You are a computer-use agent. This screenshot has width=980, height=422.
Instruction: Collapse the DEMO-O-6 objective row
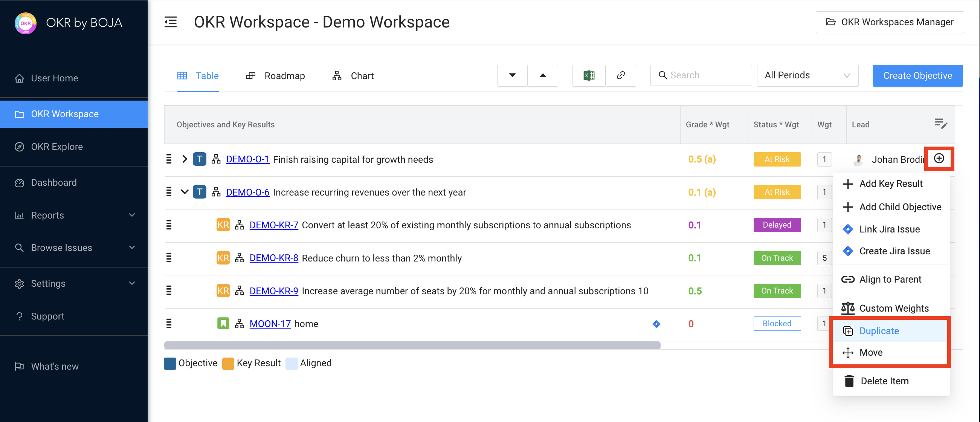point(185,192)
